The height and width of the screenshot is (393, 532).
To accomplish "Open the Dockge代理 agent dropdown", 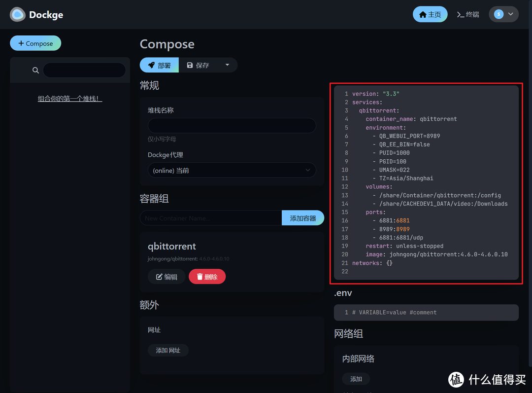I will (232, 170).
